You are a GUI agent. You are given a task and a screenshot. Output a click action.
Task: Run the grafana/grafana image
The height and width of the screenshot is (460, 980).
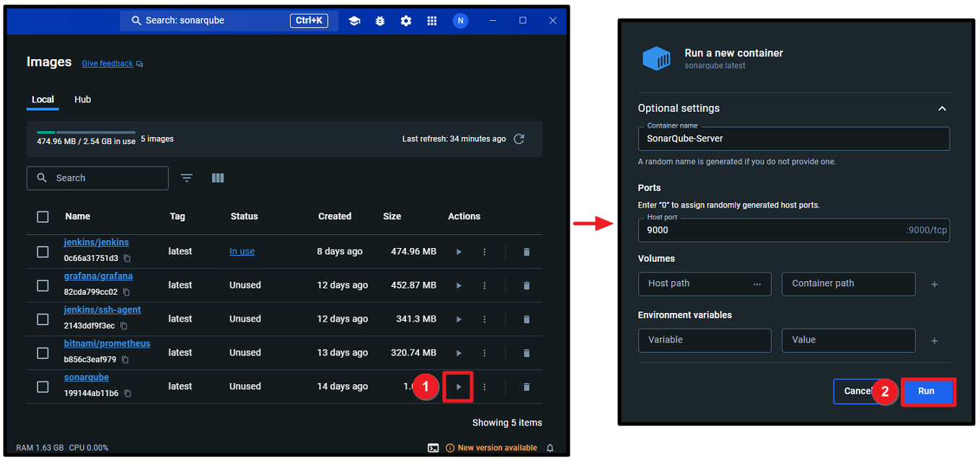pos(459,286)
